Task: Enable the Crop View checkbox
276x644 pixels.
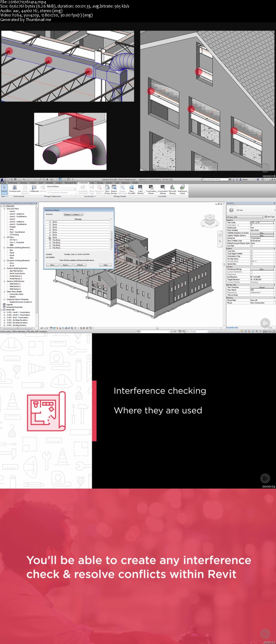Action: 251,251
